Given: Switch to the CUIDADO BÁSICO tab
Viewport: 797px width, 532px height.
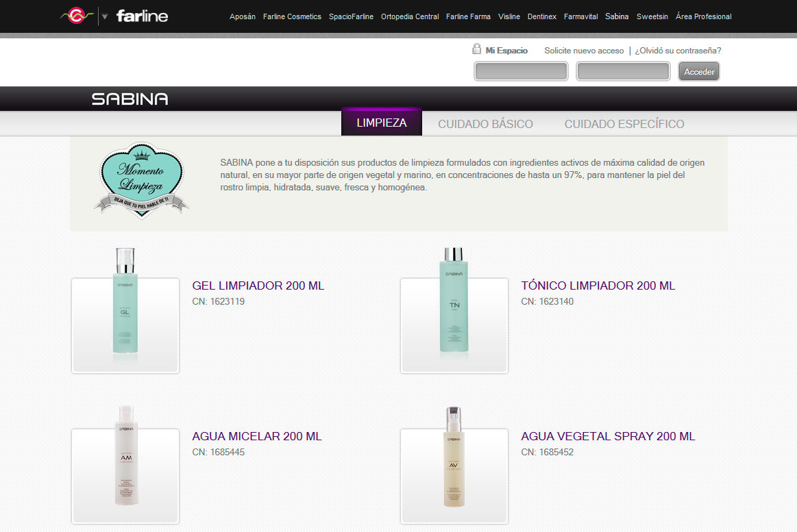Looking at the screenshot, I should 485,124.
